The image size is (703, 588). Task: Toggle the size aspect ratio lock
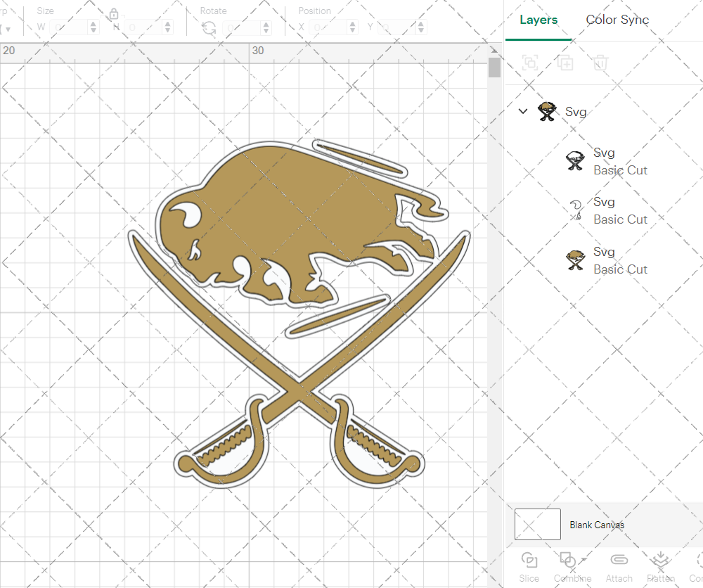114,14
